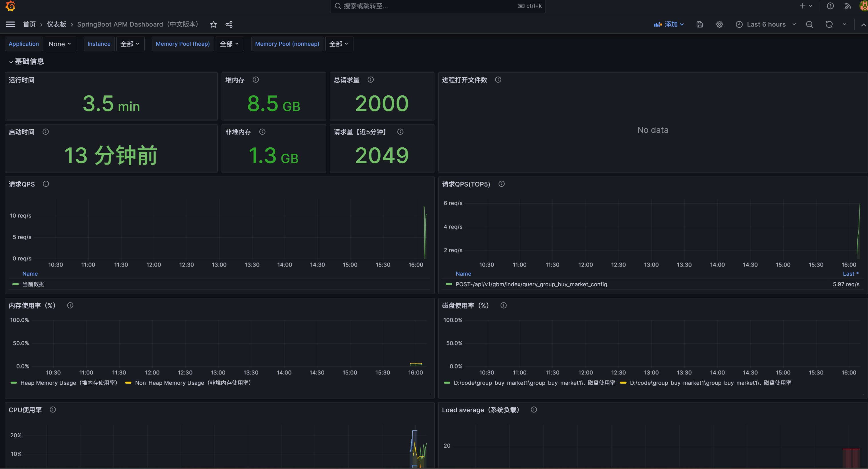The height and width of the screenshot is (469, 868).
Task: Go to 仪表板 breadcrumb
Action: (56, 24)
